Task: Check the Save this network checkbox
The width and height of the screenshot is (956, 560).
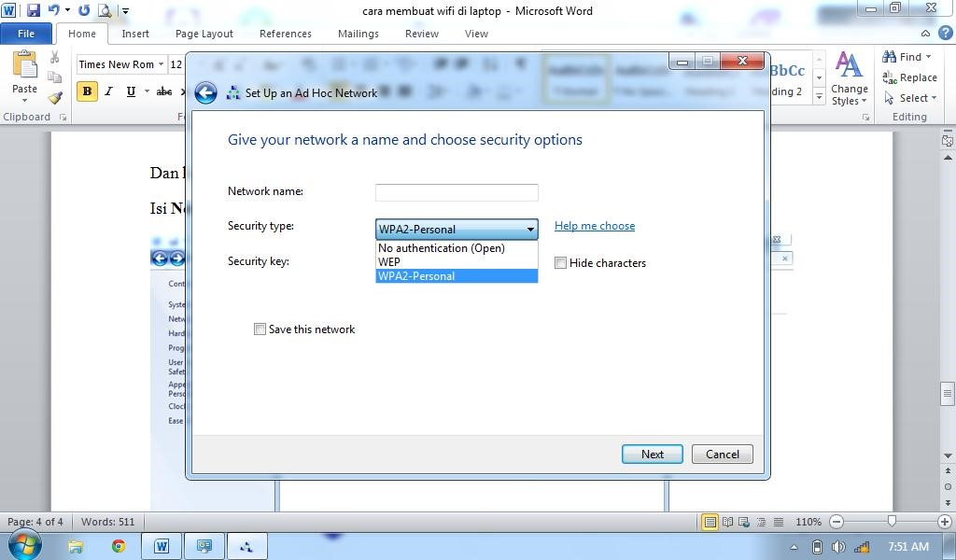Action: coord(260,329)
